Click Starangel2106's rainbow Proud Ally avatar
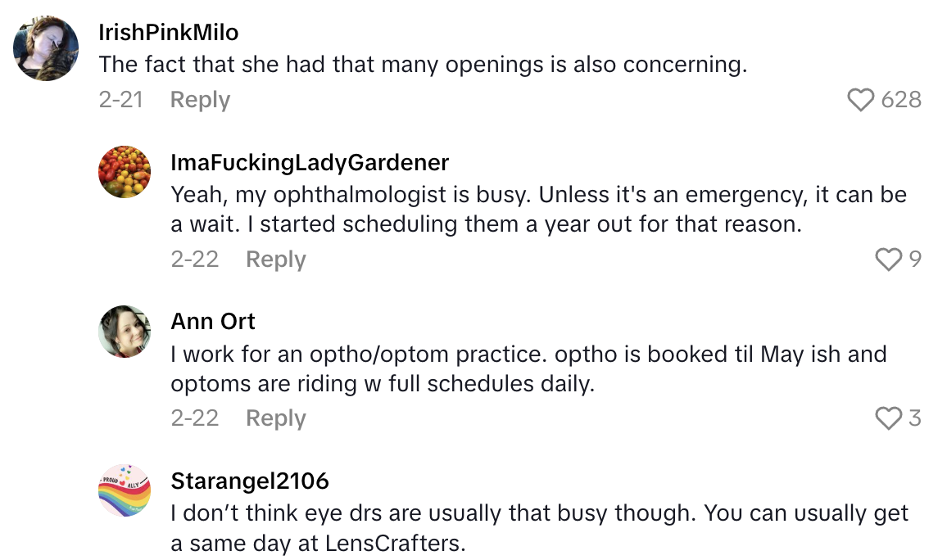This screenshot has width=947, height=560. (124, 490)
